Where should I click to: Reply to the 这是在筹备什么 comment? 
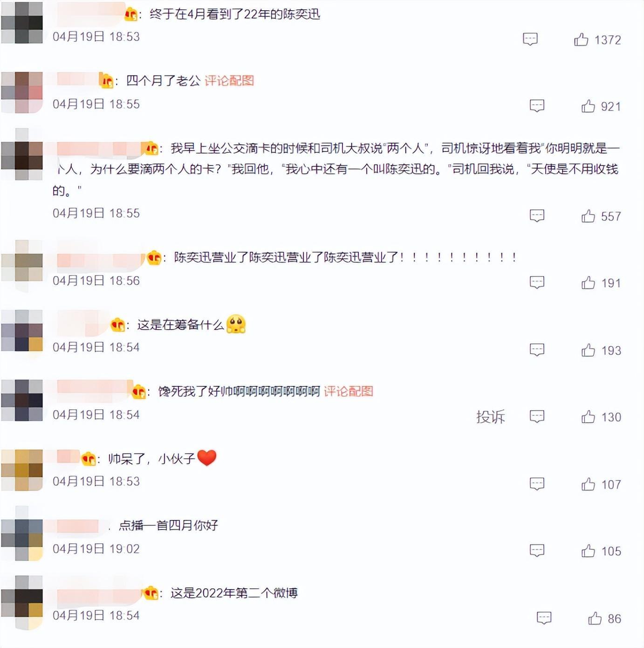[x=537, y=350]
